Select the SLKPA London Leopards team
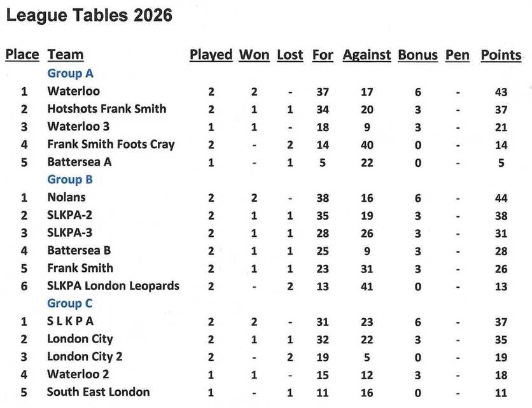The width and height of the screenshot is (532, 408). (113, 286)
